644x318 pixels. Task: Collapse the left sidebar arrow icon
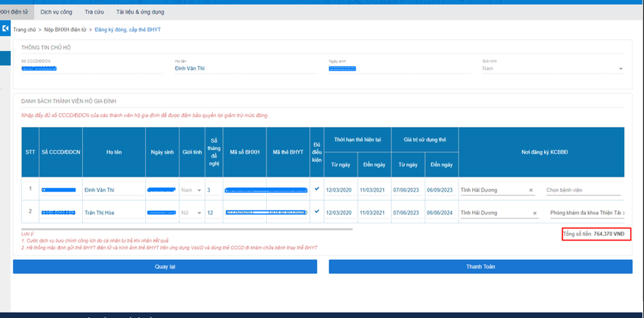tap(5, 29)
